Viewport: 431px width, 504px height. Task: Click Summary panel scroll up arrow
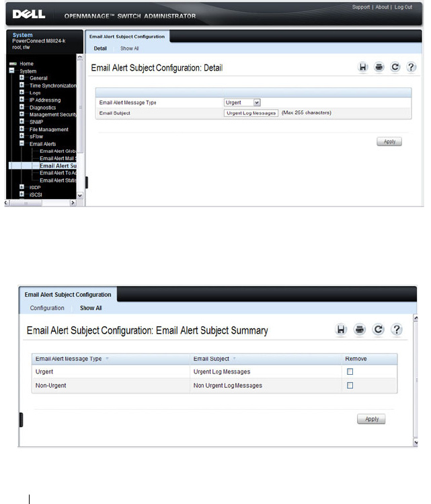pyautogui.click(x=416, y=318)
